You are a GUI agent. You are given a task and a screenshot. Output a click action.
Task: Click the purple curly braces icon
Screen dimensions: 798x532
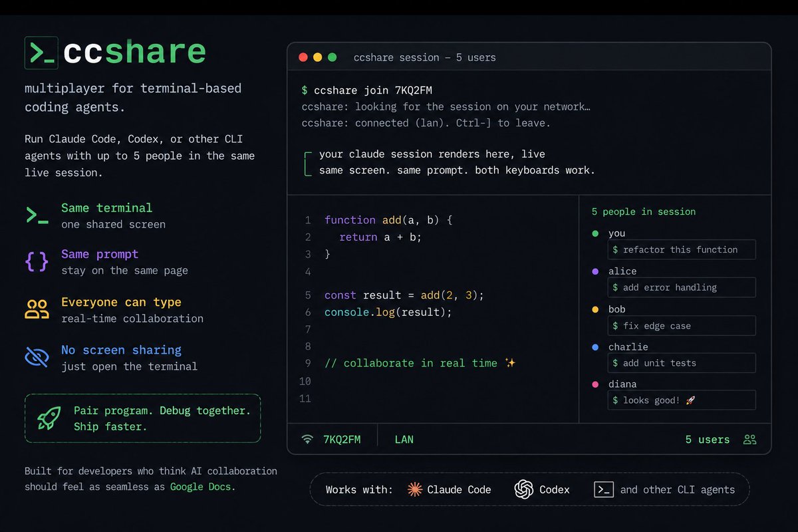[37, 261]
